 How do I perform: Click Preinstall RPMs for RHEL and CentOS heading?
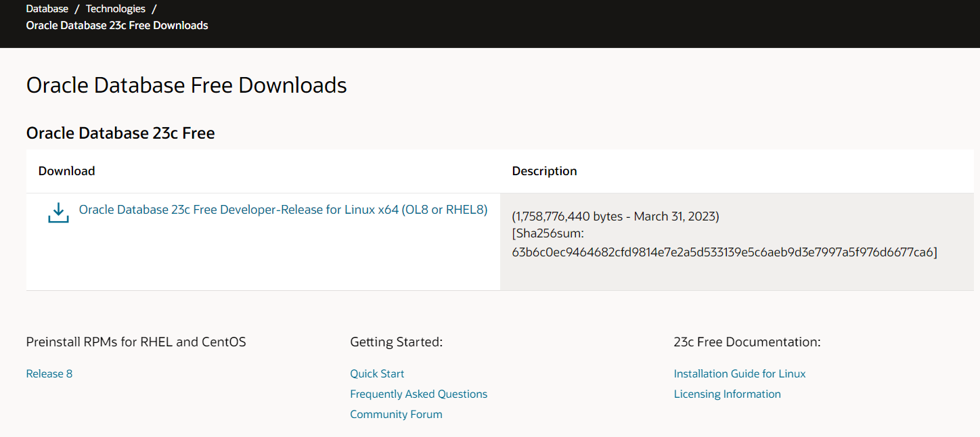136,342
